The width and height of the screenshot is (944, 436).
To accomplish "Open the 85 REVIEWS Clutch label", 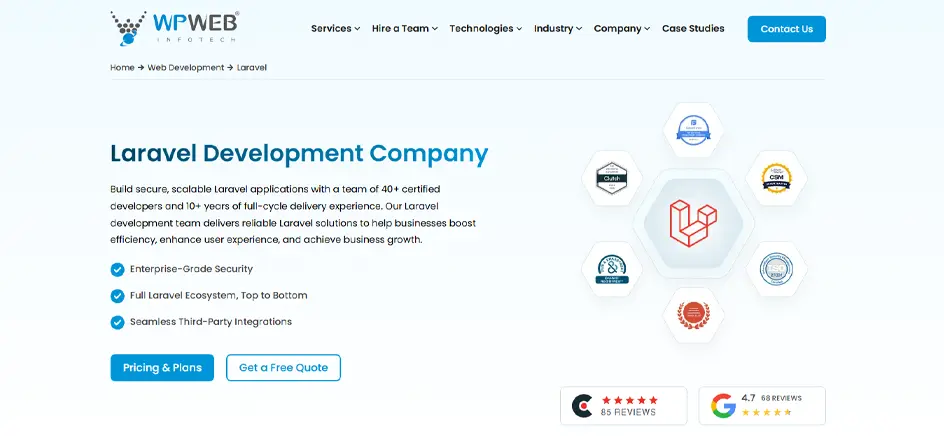I will [628, 413].
